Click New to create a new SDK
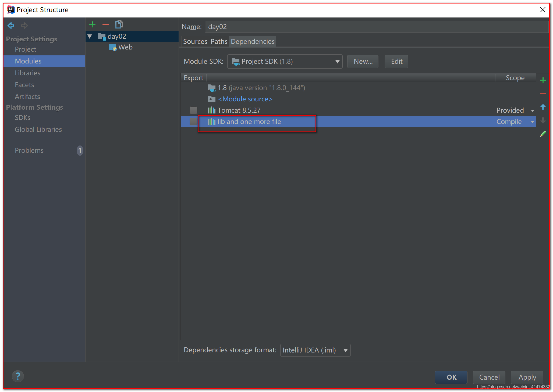The width and height of the screenshot is (553, 392). (x=363, y=61)
